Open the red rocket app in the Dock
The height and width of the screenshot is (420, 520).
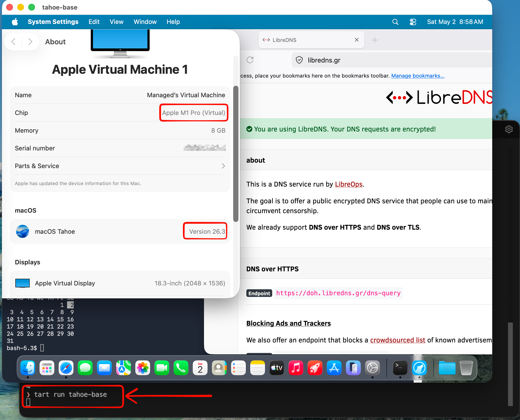pyautogui.click(x=315, y=368)
